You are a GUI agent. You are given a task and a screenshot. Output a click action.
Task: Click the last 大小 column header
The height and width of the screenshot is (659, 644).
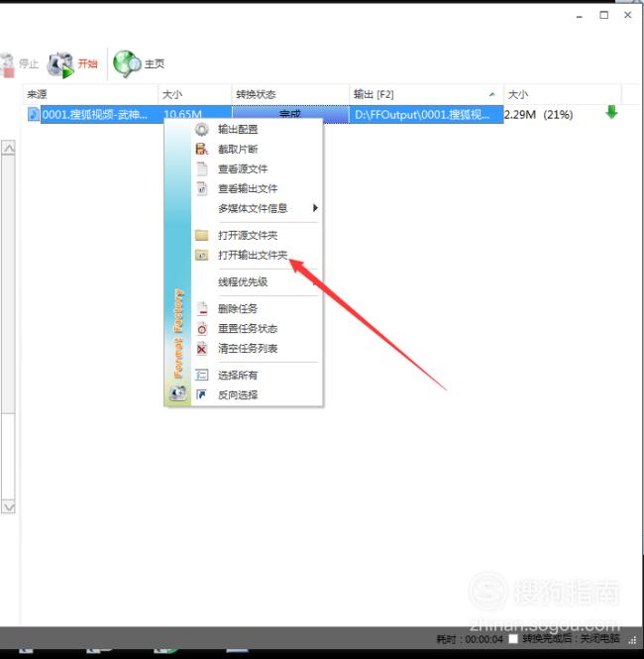(x=563, y=94)
